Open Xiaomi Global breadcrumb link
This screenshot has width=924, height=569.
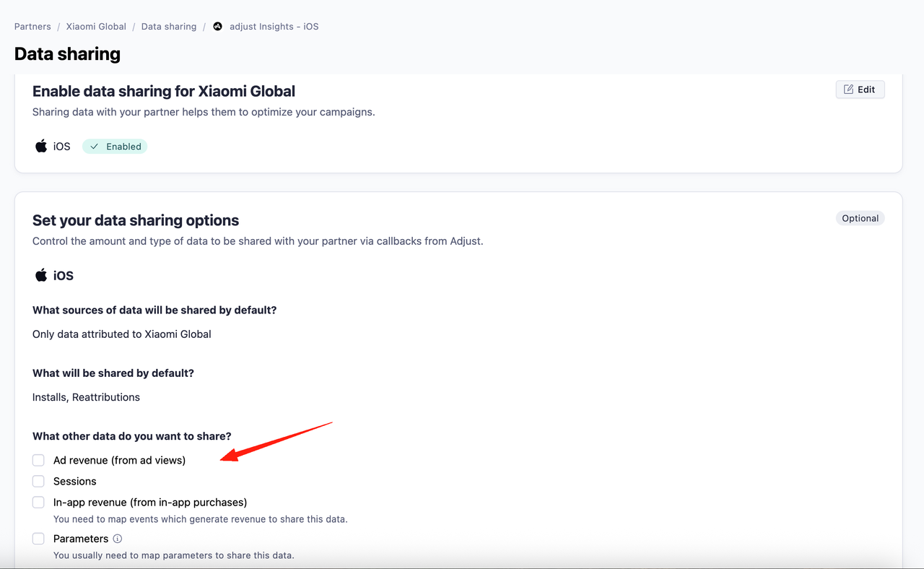click(x=96, y=27)
